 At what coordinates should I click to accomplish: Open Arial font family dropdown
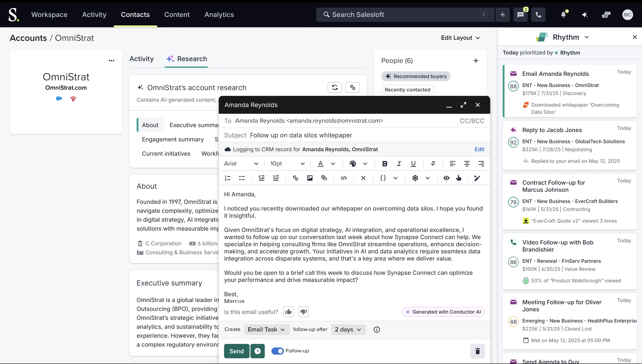[241, 164]
